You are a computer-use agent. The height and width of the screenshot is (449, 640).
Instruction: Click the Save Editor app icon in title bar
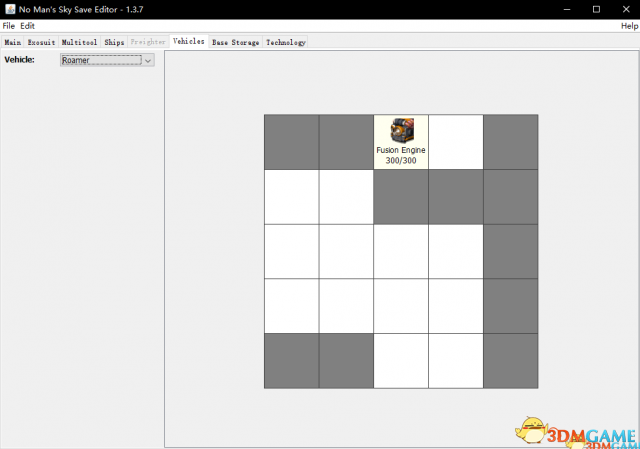(x=10, y=9)
